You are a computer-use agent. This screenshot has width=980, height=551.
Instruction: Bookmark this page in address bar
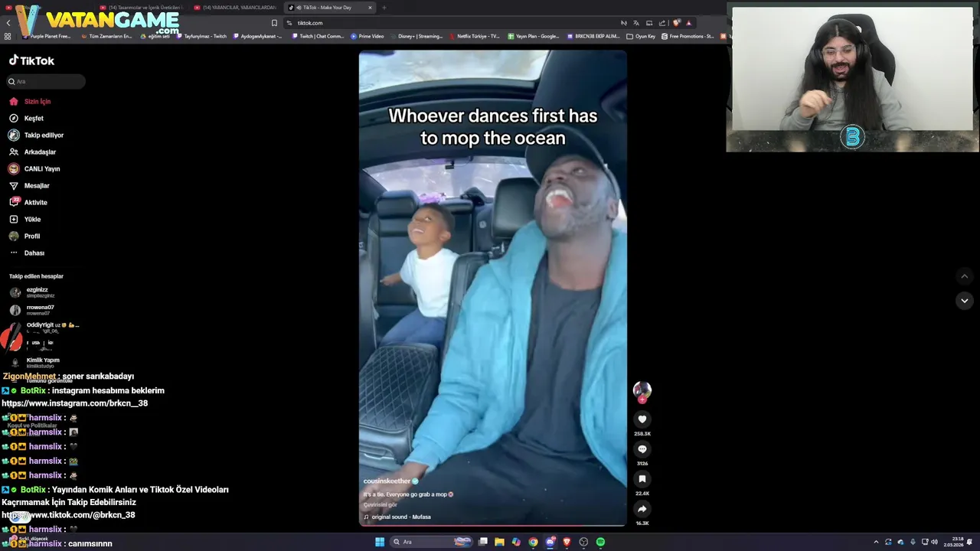tap(274, 23)
